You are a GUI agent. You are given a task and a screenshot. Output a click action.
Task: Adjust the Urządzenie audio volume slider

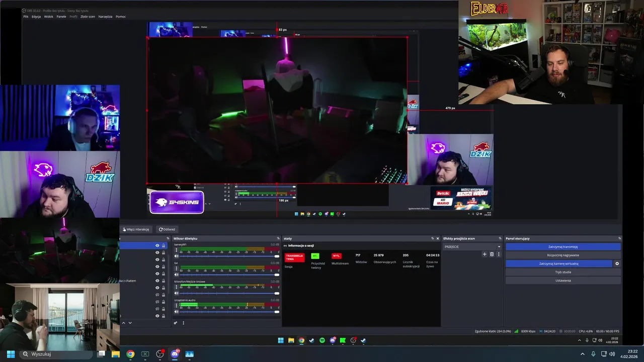[230, 312]
